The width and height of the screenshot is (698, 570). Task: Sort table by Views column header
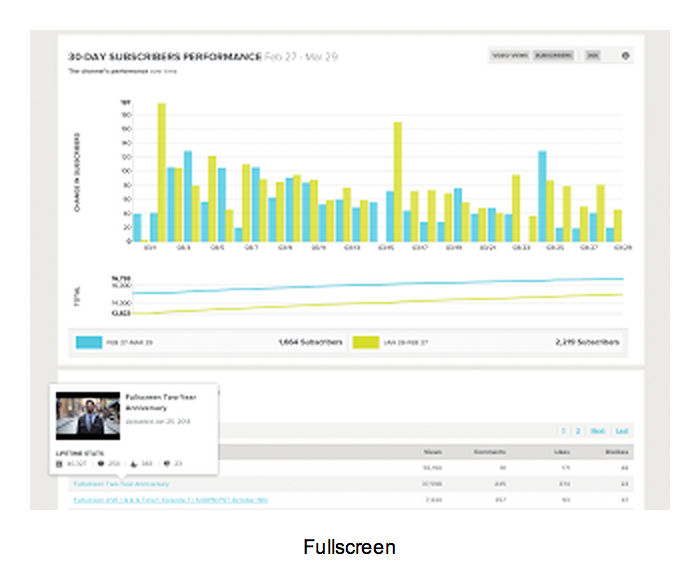coord(433,452)
